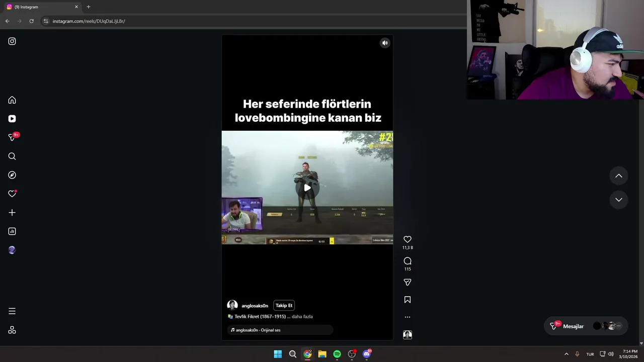Image resolution: width=644 pixels, height=362 pixels.
Task: Open your profile avatar in sidebar
Action: click(12, 250)
